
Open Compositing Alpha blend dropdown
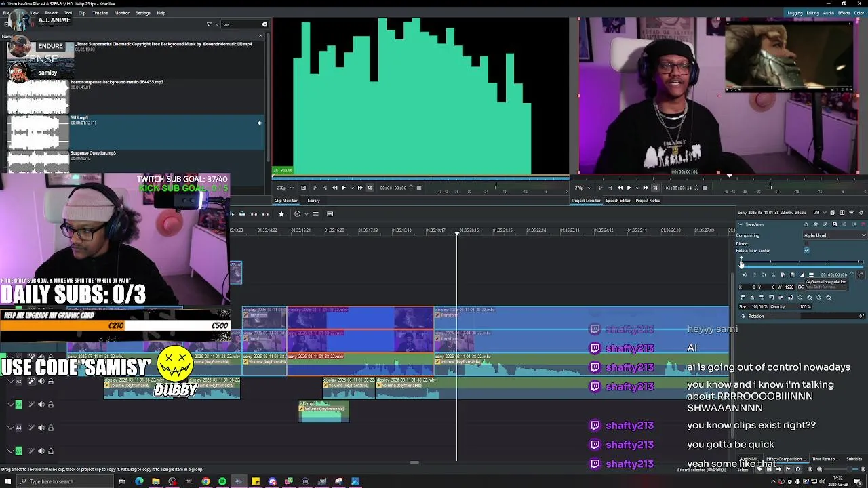(x=835, y=235)
